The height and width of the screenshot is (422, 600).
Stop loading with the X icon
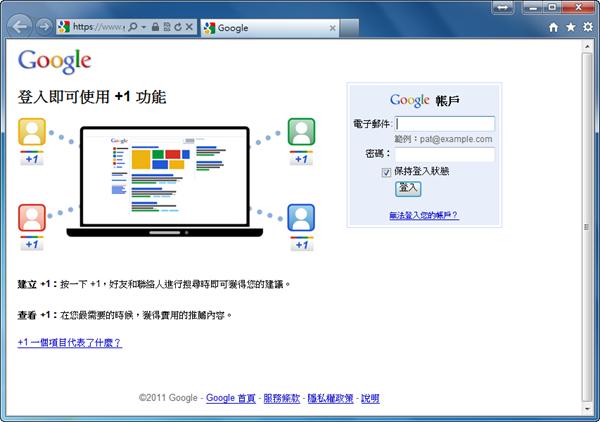pyautogui.click(x=189, y=27)
